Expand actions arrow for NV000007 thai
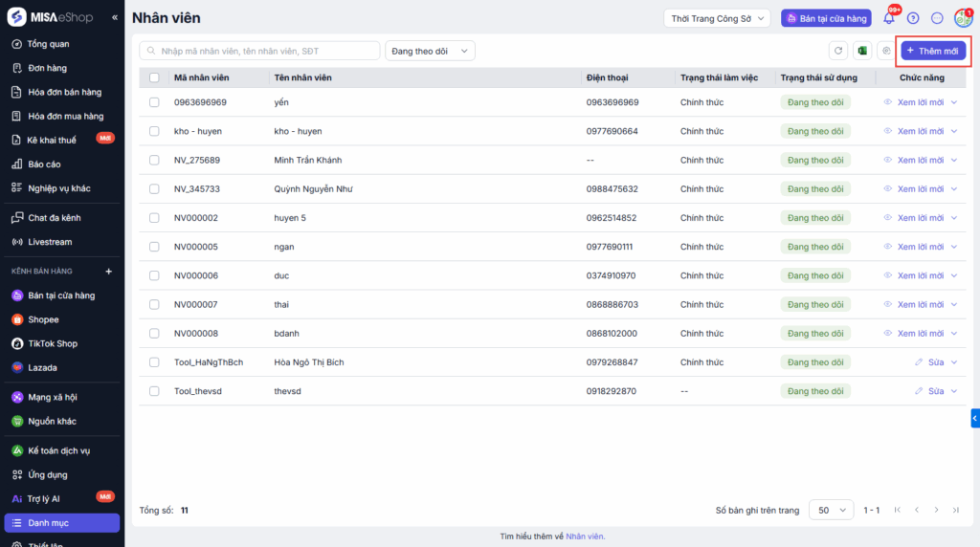 [x=954, y=305]
